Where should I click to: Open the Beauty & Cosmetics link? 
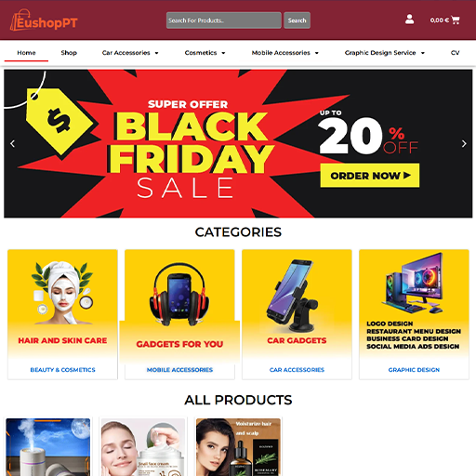(62, 370)
